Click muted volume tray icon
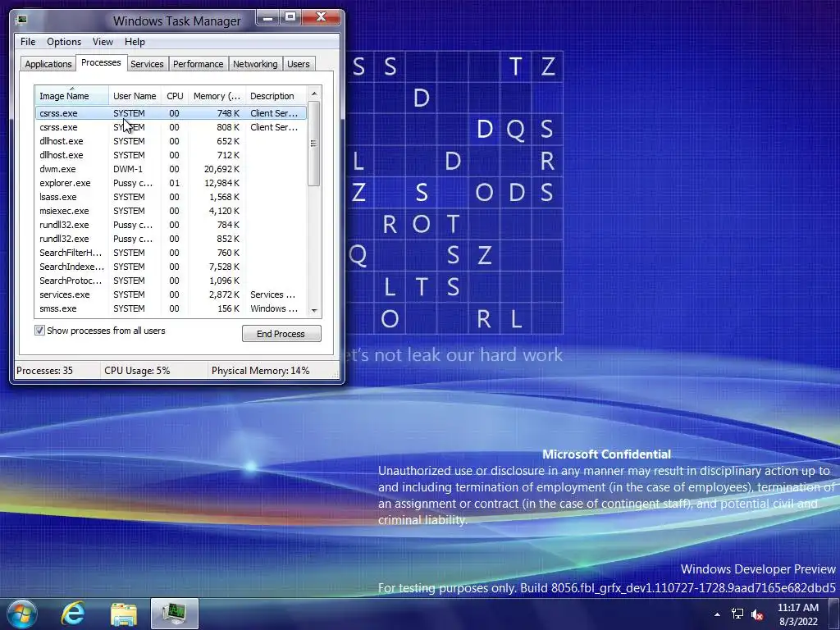The height and width of the screenshot is (630, 840). tap(757, 614)
